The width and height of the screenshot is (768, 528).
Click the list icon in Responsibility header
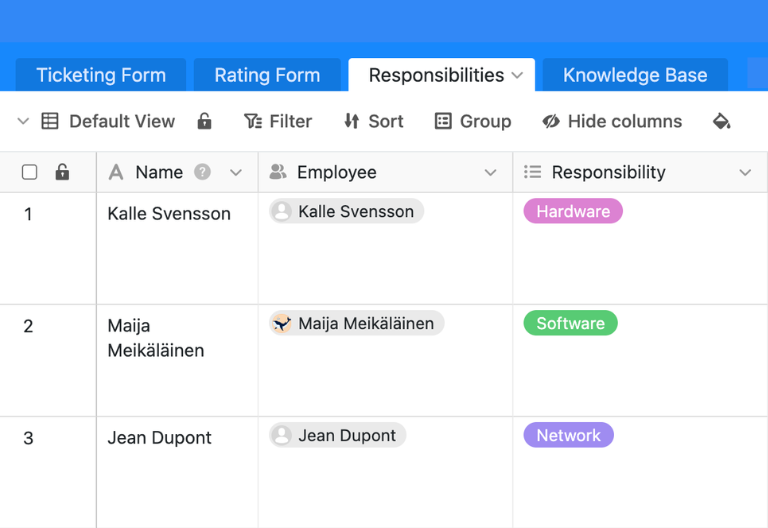(533, 172)
